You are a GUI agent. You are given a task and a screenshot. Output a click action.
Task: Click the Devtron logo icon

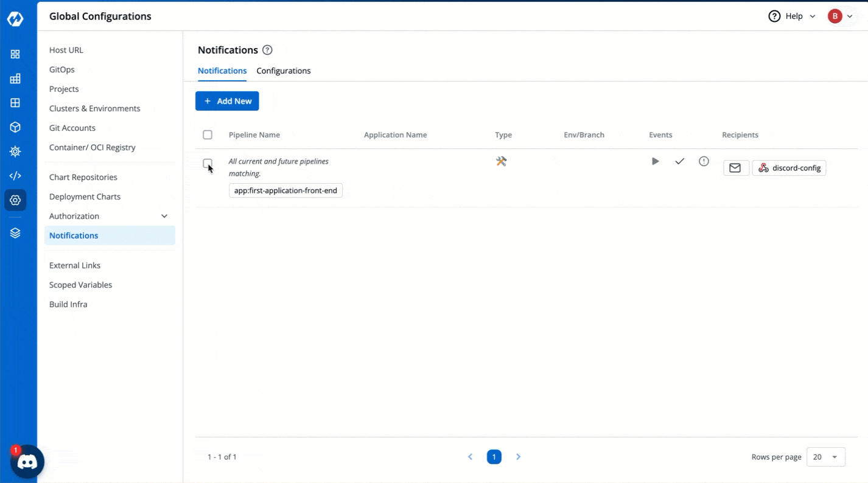coord(15,19)
